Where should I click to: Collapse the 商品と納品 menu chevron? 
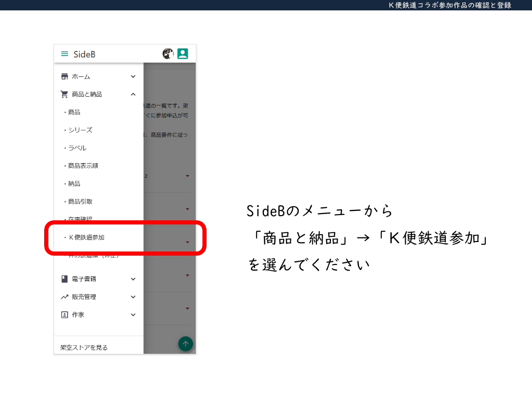pos(134,95)
